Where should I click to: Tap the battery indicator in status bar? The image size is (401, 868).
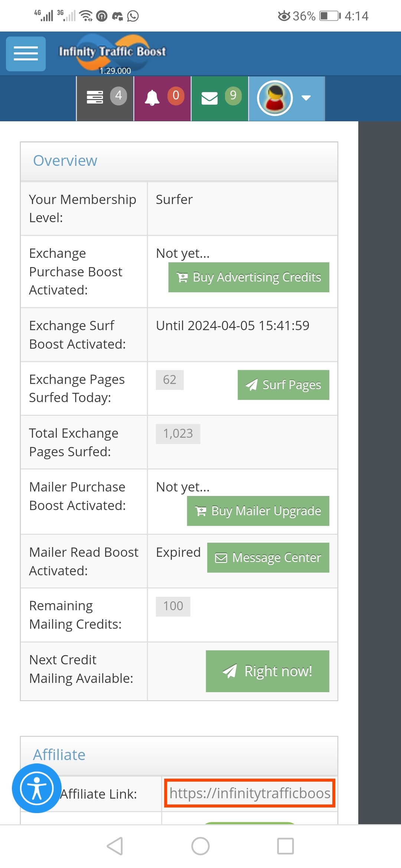point(330,16)
